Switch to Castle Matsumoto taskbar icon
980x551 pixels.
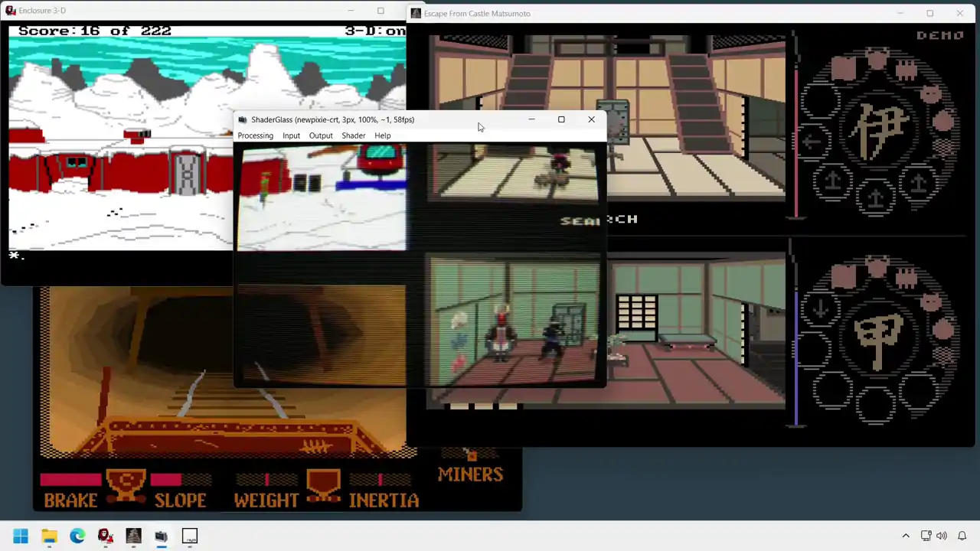(x=133, y=536)
